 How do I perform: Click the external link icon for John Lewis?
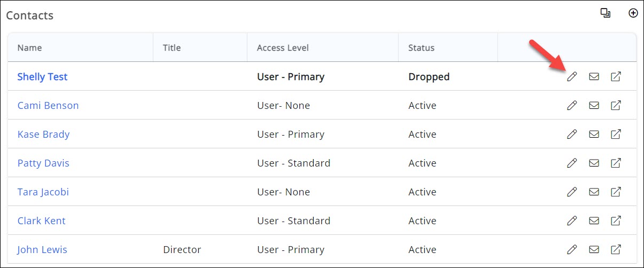pos(616,250)
